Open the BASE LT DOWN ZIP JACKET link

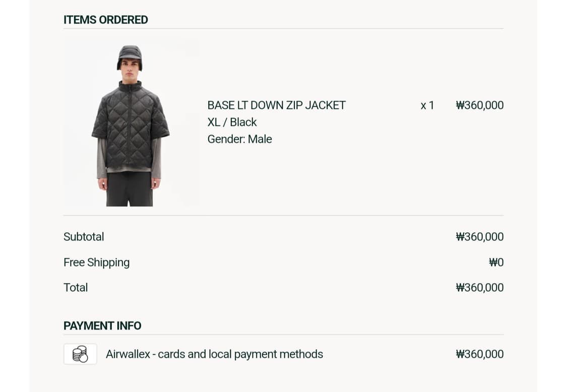pos(276,105)
